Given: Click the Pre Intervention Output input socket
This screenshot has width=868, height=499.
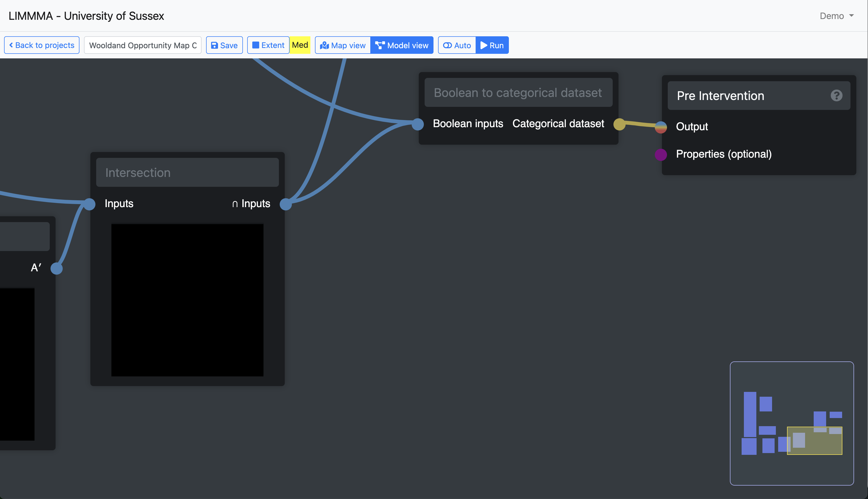Looking at the screenshot, I should tap(661, 127).
